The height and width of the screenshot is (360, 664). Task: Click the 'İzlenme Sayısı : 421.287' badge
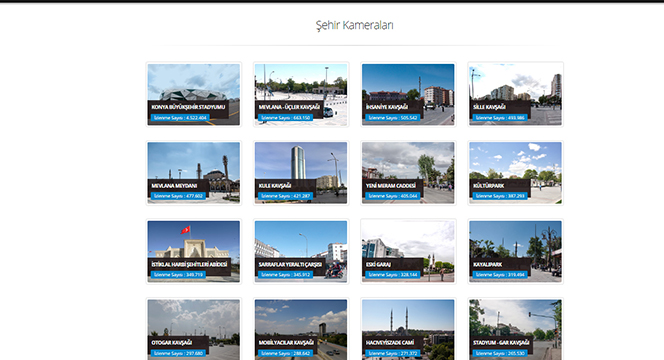click(285, 196)
